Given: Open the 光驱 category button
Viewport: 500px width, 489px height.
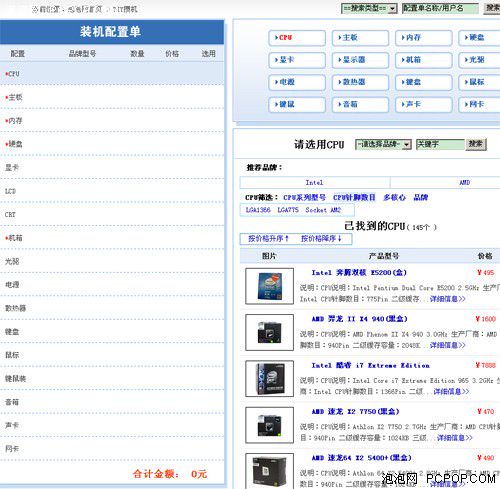Looking at the screenshot, I should 480,60.
